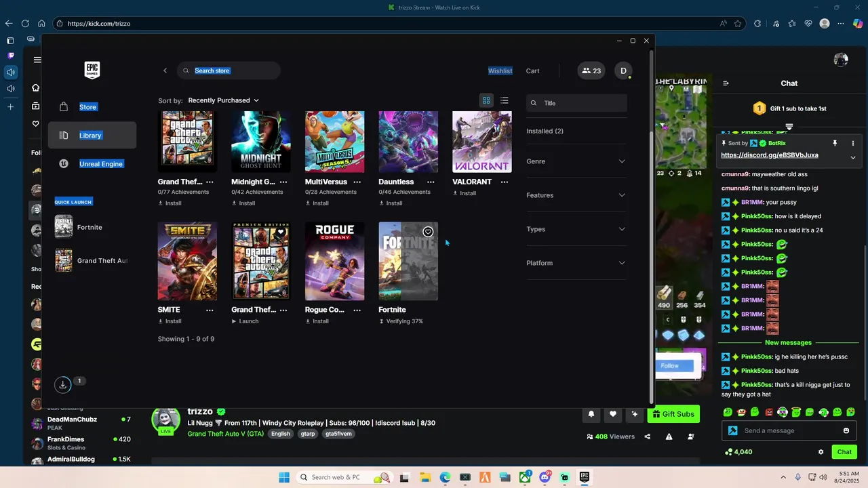Expand the Platform filter
This screenshot has width=868, height=488.
coord(576,263)
